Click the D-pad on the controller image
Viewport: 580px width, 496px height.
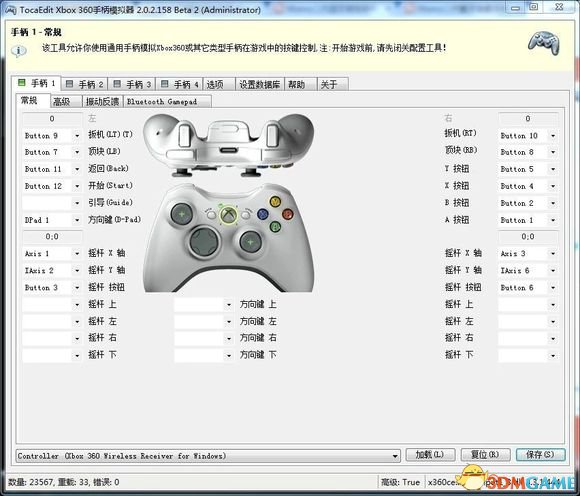204,242
